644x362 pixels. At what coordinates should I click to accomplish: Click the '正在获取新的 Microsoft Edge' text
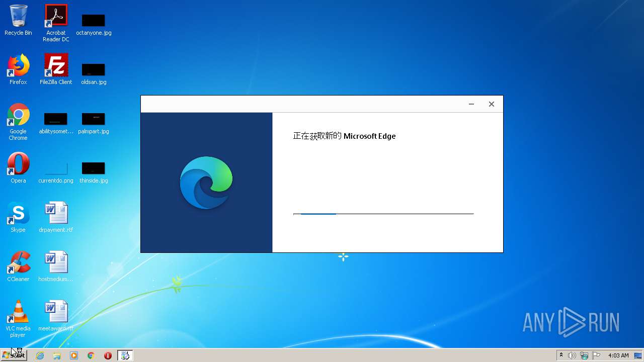point(344,136)
